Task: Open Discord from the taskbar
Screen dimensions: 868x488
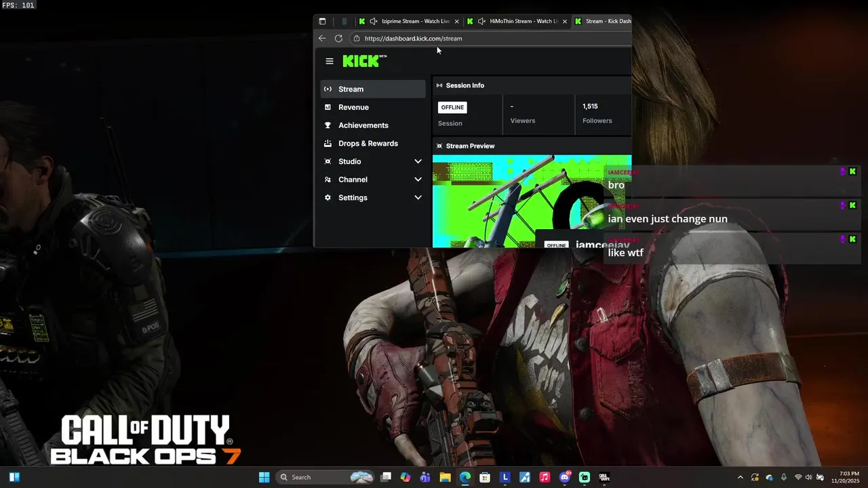Action: (565, 477)
